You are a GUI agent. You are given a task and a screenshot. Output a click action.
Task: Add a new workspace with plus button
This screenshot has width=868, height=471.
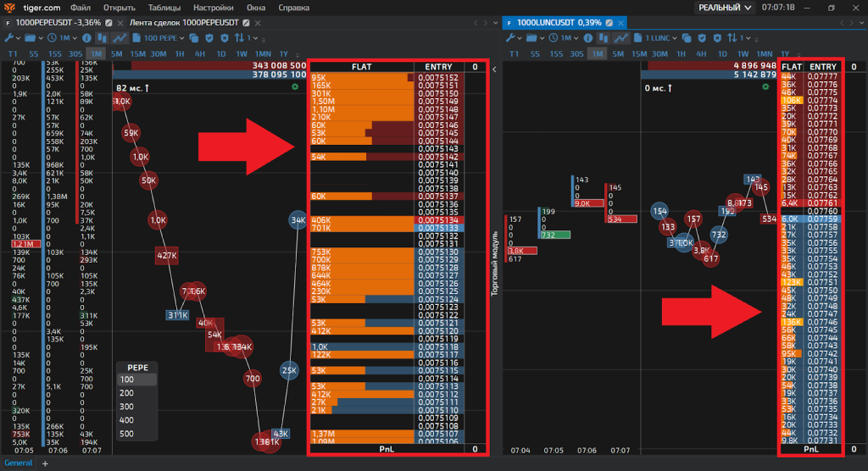46,464
